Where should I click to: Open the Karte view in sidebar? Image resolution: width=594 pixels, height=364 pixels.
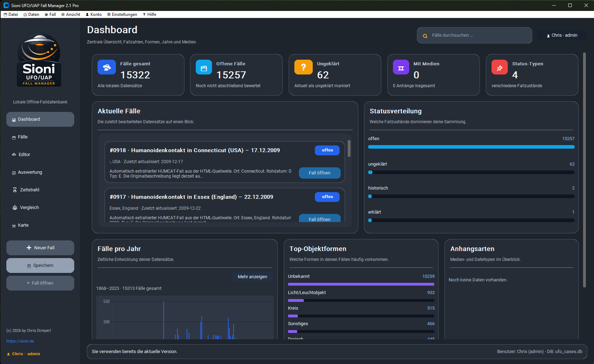(23, 225)
